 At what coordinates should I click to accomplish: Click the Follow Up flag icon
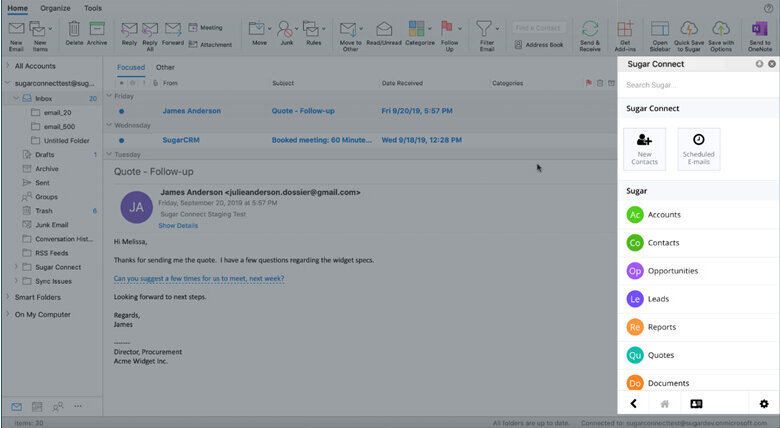(x=447, y=29)
